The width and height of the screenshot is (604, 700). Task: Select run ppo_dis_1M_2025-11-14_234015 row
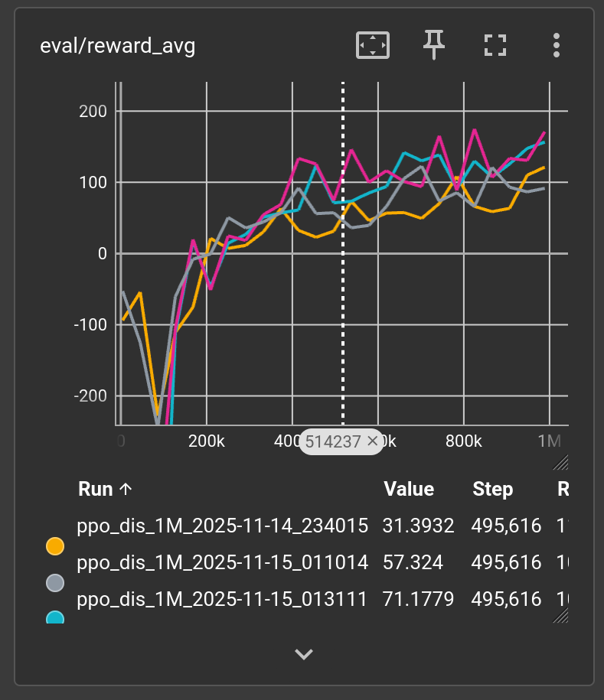pyautogui.click(x=222, y=526)
